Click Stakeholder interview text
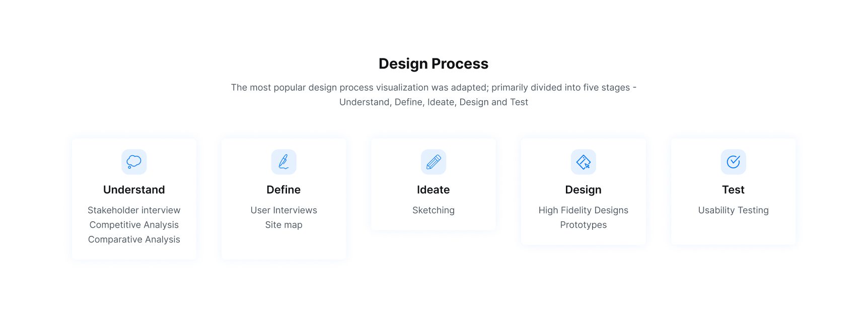This screenshot has height=314, width=868. [x=134, y=210]
